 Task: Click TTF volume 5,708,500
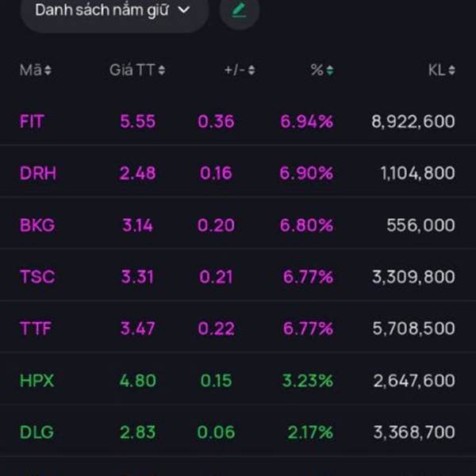413,328
